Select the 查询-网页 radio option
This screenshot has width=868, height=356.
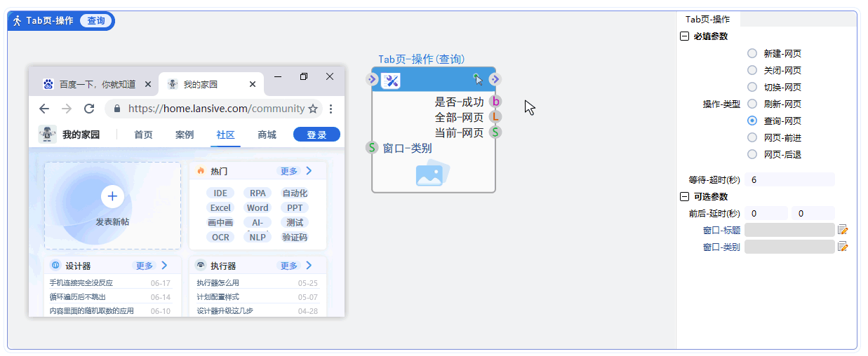[752, 121]
